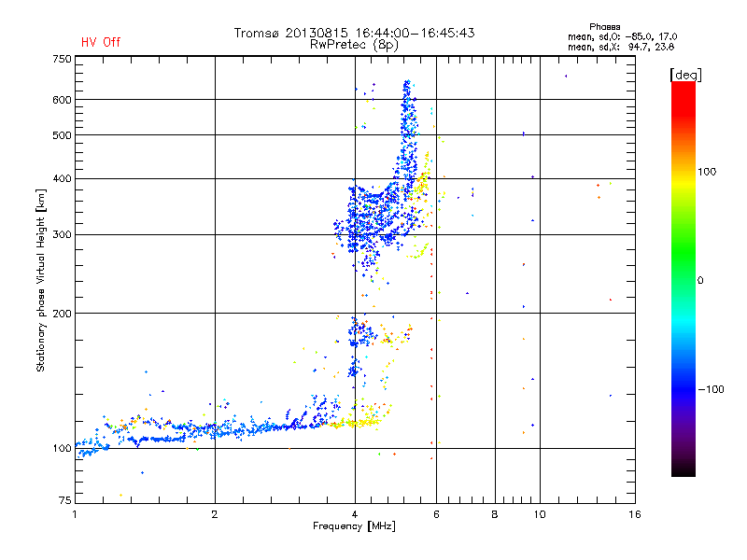Image resolution: width=747 pixels, height=560 pixels.
Task: Click the '[deg]' colorbar unit label
Action: point(685,75)
